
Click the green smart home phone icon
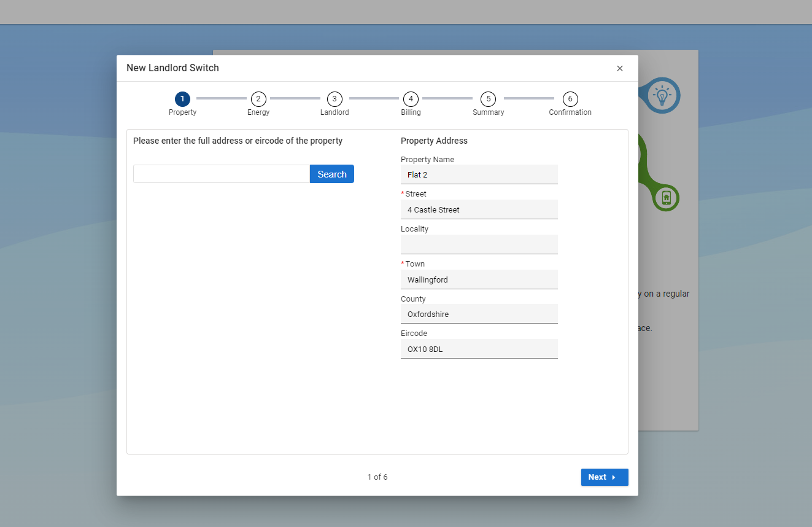(666, 198)
